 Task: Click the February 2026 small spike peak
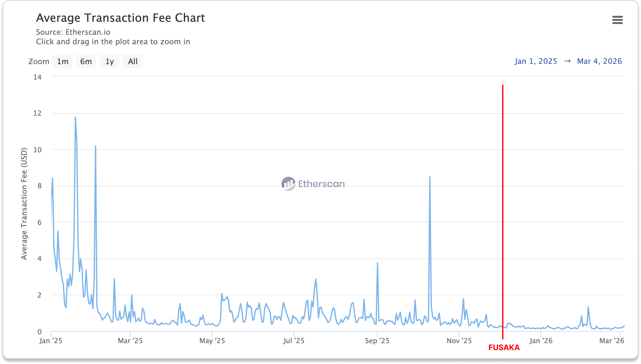click(x=588, y=307)
